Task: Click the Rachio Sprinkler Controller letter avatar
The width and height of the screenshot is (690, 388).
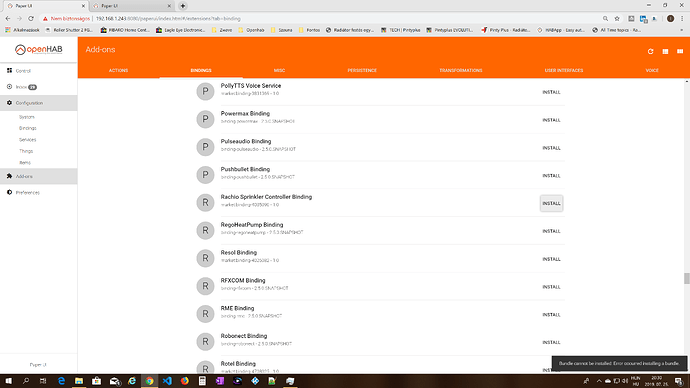Action: (205, 202)
